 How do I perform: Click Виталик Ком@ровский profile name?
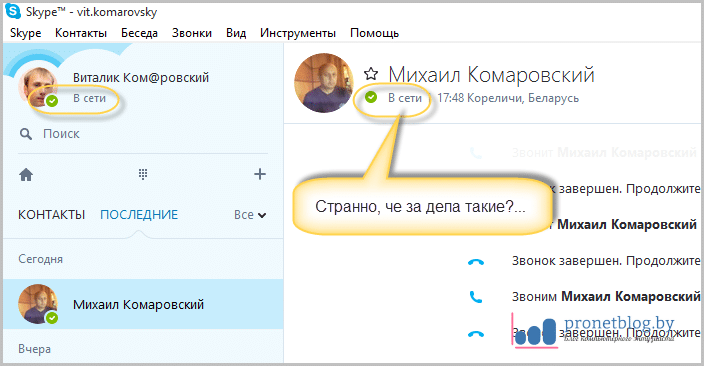(x=141, y=78)
